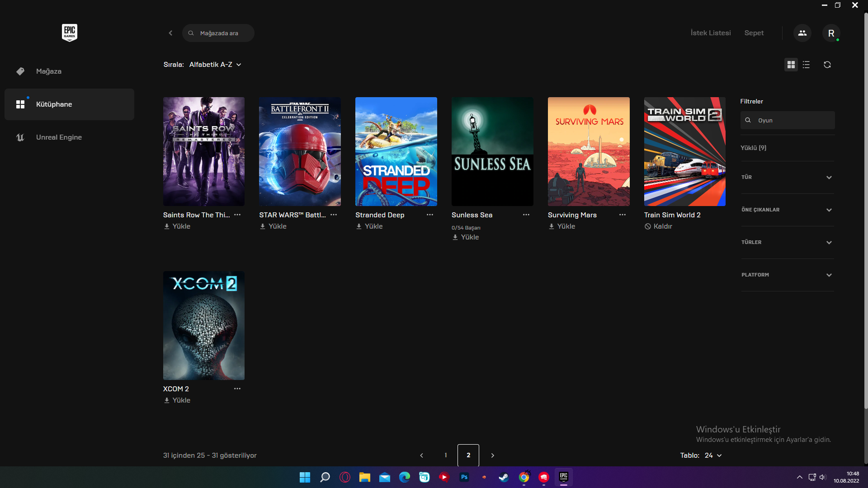
Task: Filter by Yüklü (9) installed games
Action: (x=753, y=148)
